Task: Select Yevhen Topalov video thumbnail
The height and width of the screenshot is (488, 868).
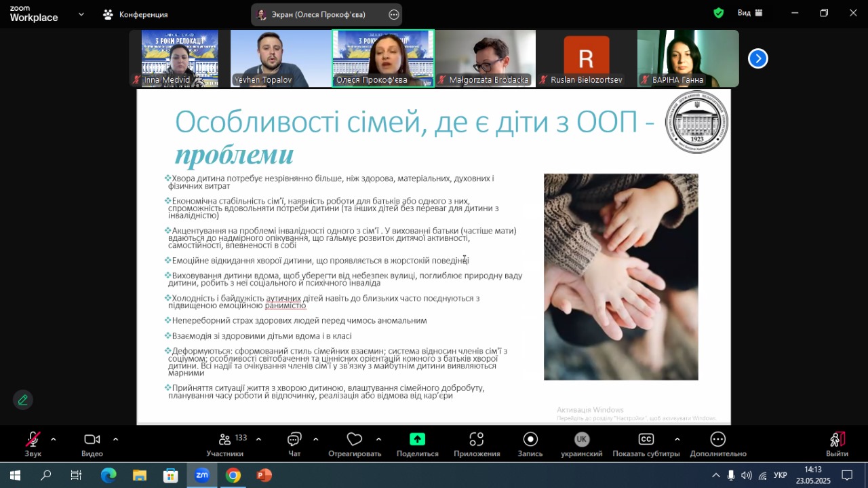Action: point(281,58)
